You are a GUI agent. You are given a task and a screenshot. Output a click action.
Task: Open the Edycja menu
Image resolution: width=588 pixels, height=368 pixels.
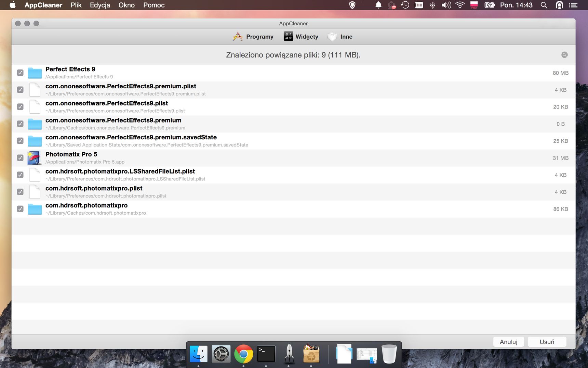[100, 5]
